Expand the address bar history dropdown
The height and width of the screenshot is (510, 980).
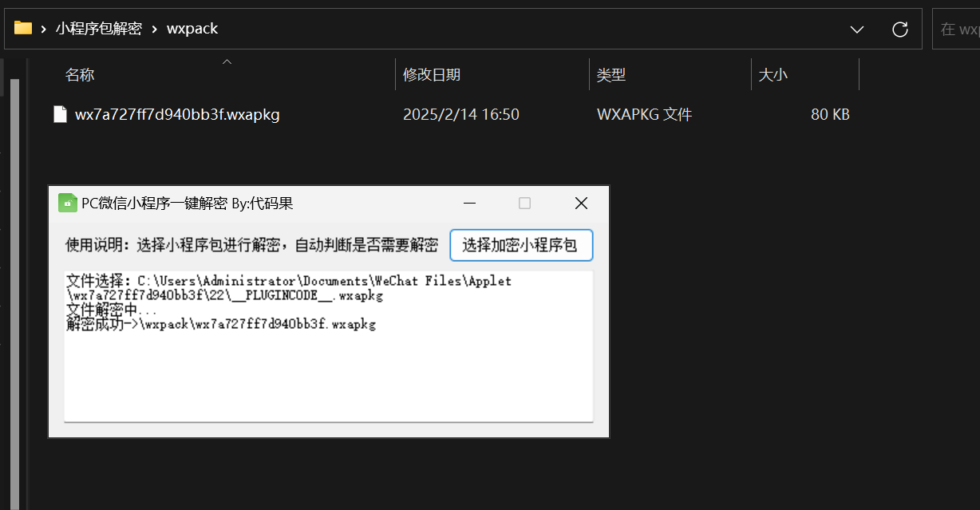click(x=857, y=30)
